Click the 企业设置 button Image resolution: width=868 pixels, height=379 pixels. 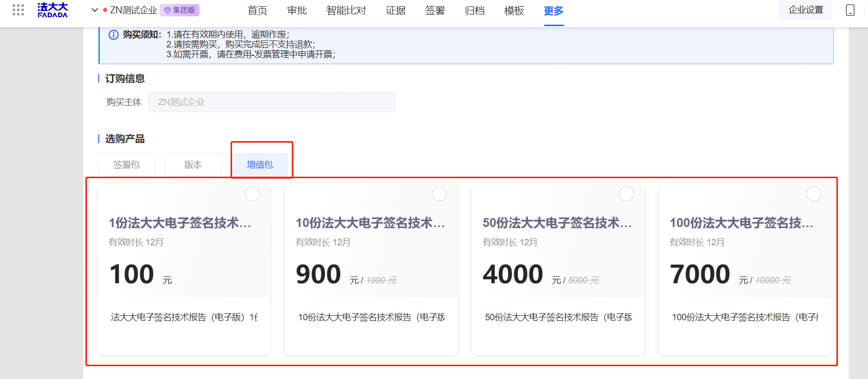click(806, 10)
